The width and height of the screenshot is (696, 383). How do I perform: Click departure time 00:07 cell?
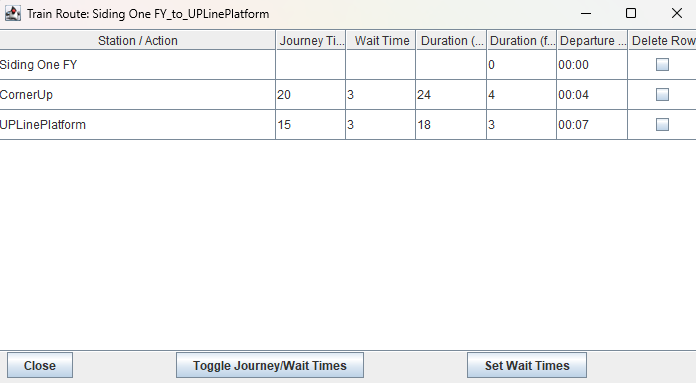pyautogui.click(x=592, y=125)
